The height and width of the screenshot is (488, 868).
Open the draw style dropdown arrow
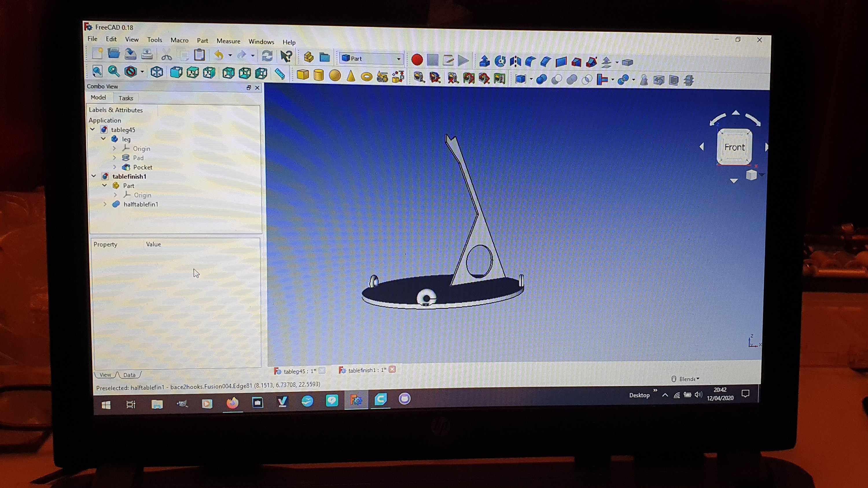click(142, 72)
